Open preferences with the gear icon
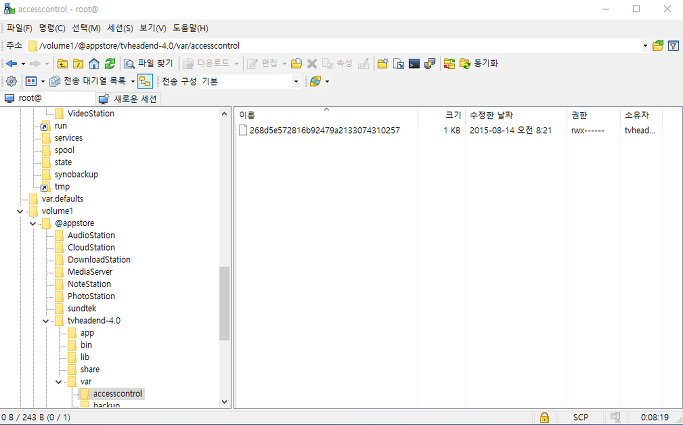 11,81
